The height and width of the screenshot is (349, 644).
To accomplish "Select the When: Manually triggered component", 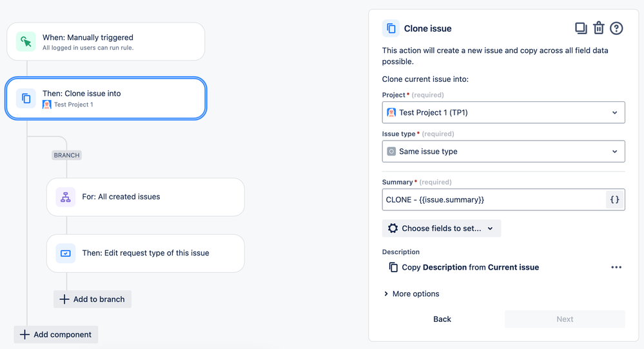I will click(106, 41).
